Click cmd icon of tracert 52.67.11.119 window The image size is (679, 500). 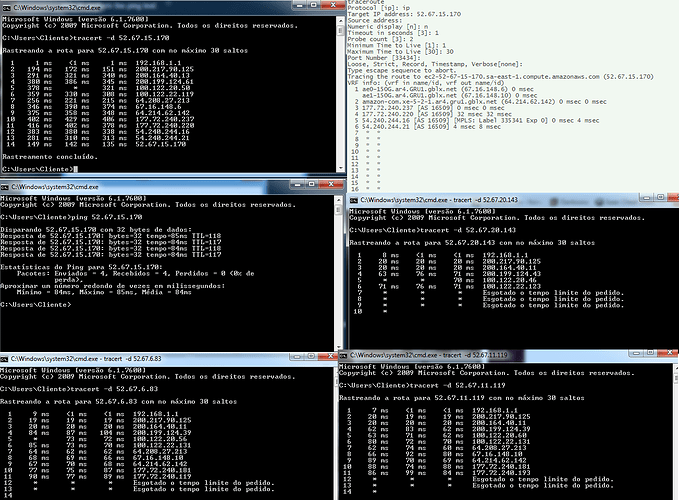(345, 354)
